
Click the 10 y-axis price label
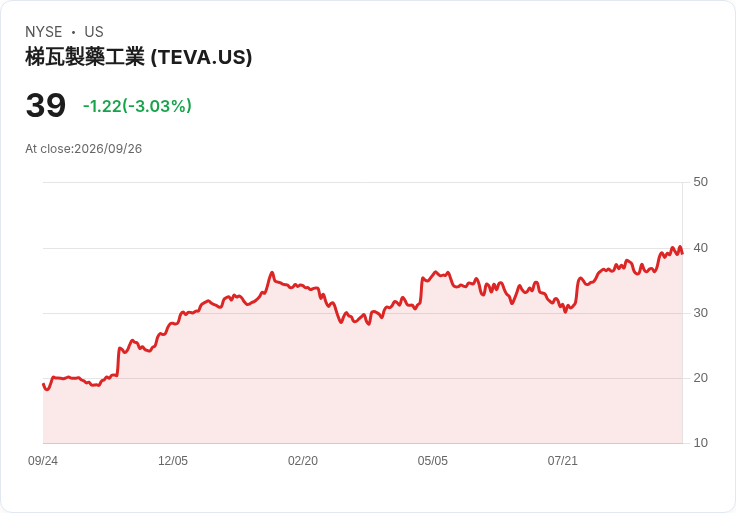pyautogui.click(x=700, y=443)
